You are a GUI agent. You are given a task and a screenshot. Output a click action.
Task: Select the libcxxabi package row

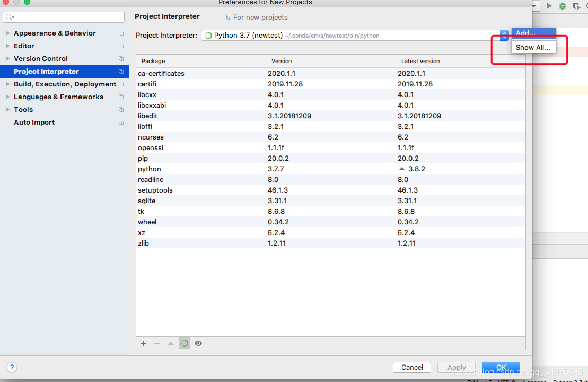(331, 105)
